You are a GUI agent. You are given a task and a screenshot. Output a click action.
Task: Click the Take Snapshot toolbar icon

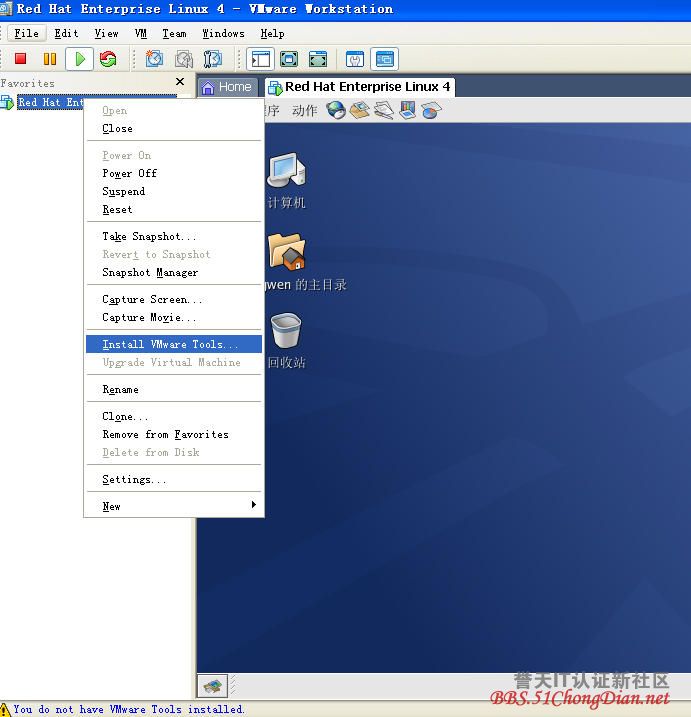(x=155, y=59)
